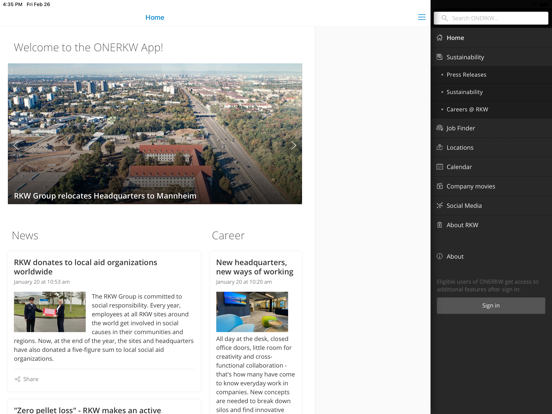Open 'RKW donates to local aid organizations' headline

[86, 267]
